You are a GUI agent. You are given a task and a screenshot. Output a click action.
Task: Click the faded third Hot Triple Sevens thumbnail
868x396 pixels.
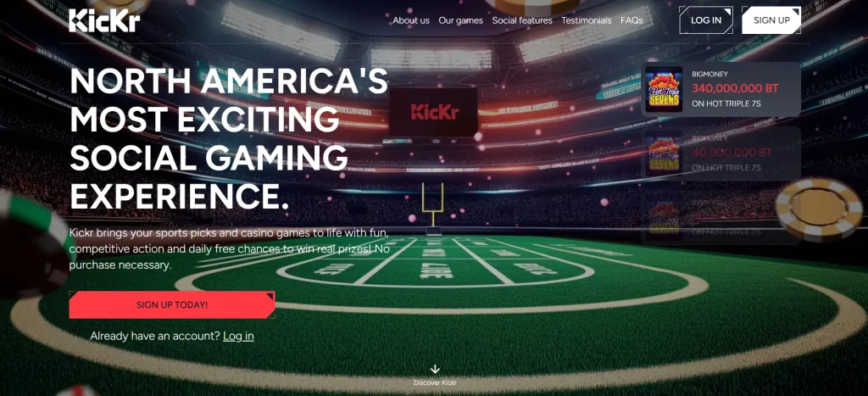(664, 218)
